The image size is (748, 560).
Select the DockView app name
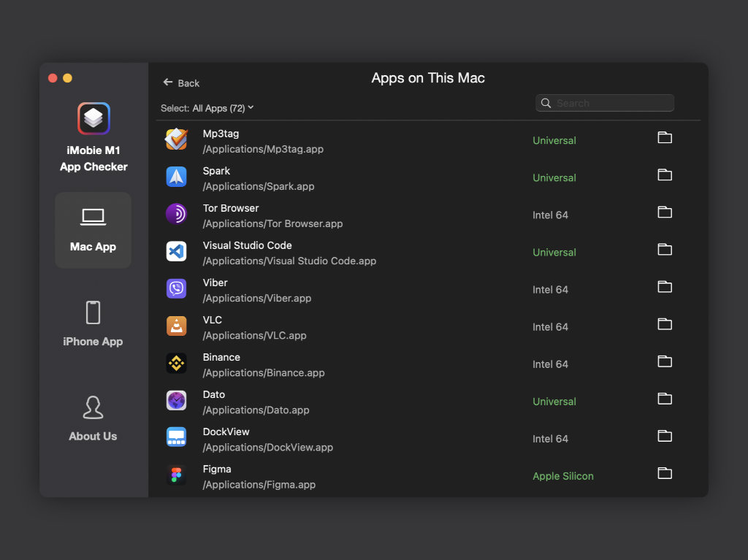(x=226, y=431)
